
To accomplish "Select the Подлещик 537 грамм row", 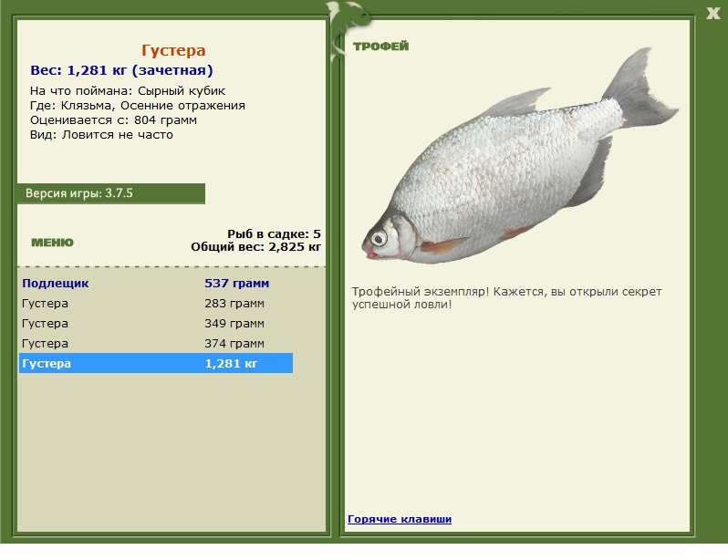I will [156, 284].
